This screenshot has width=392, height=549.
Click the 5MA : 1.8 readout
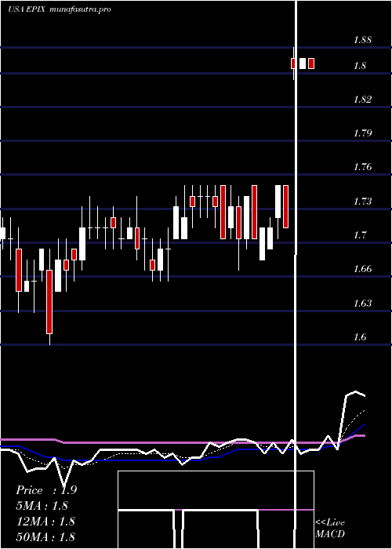coord(42,506)
